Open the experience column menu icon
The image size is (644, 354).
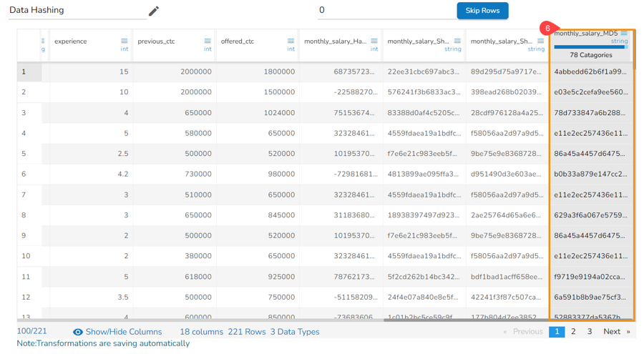125,41
